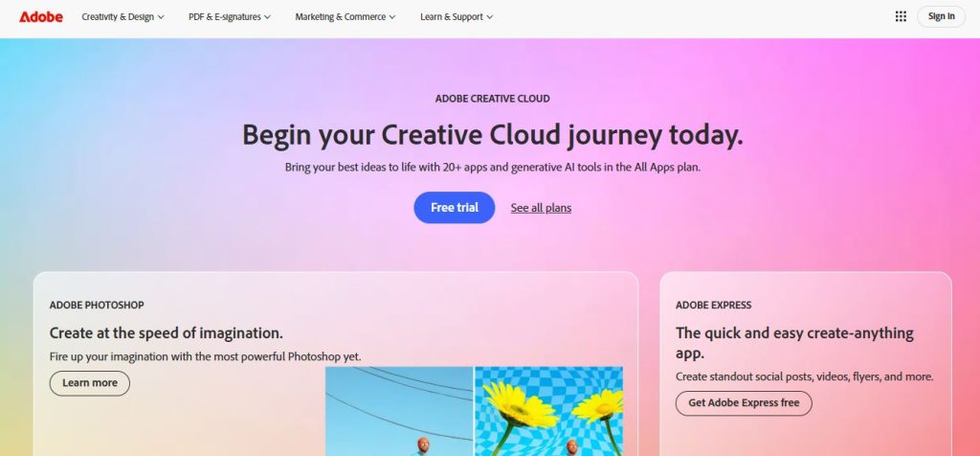The width and height of the screenshot is (980, 456).
Task: Click Learn more under Adobe Photoshop
Action: coord(89,383)
